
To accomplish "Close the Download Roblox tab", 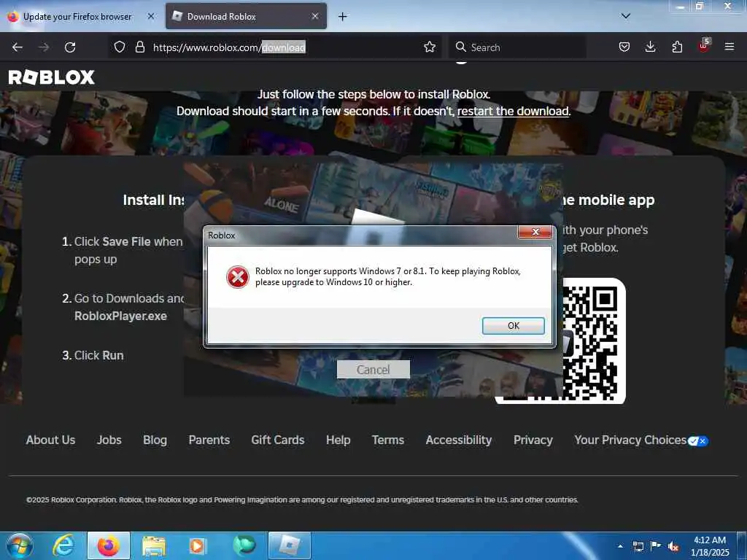I will [x=315, y=16].
